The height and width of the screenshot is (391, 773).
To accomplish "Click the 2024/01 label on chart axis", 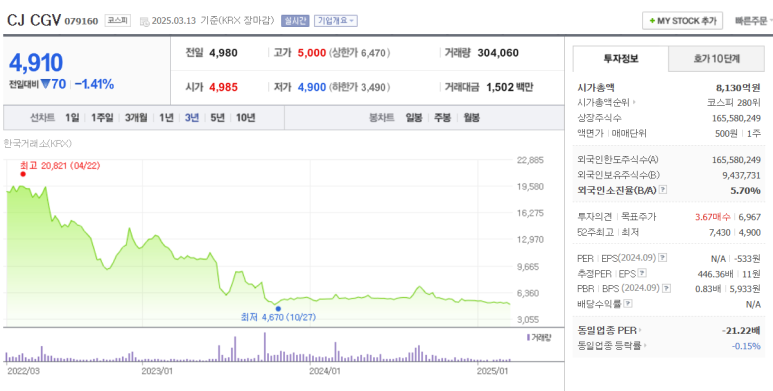I will click(324, 370).
